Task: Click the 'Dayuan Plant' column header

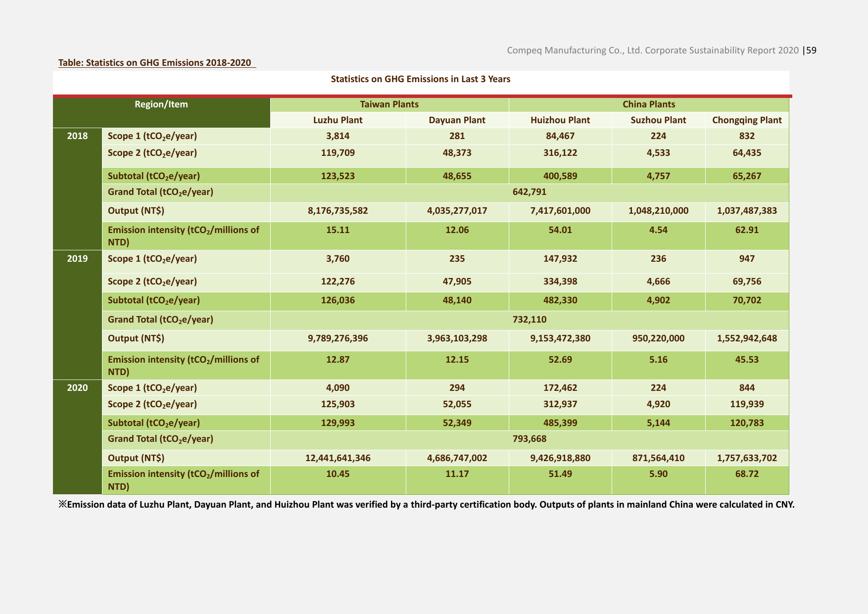Action: [x=457, y=120]
